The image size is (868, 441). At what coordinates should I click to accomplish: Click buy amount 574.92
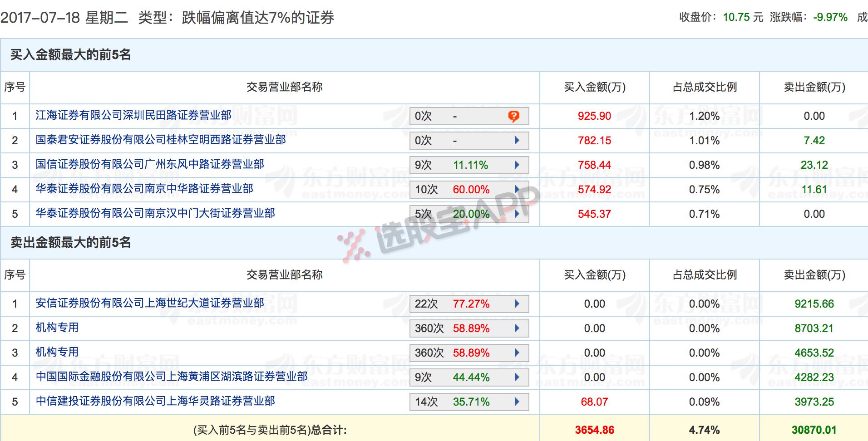pyautogui.click(x=594, y=190)
